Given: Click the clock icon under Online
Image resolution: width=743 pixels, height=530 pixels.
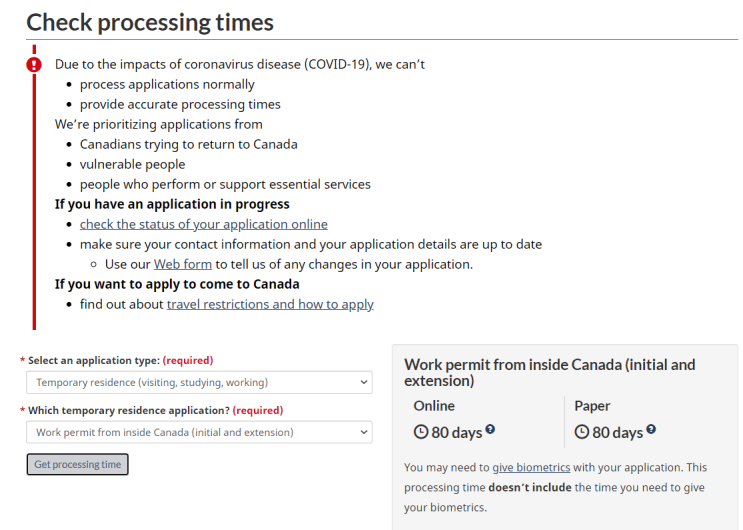Looking at the screenshot, I should point(421,432).
